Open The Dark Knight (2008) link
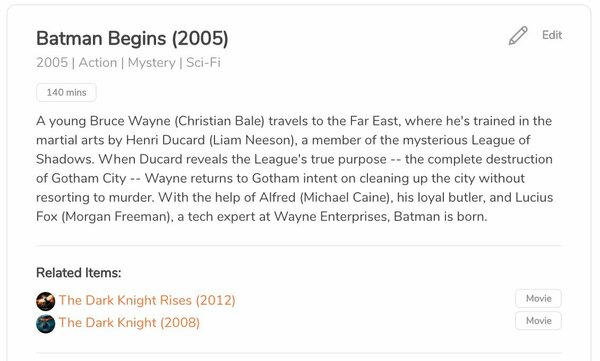Viewport: 600px width, 361px height. point(129,322)
